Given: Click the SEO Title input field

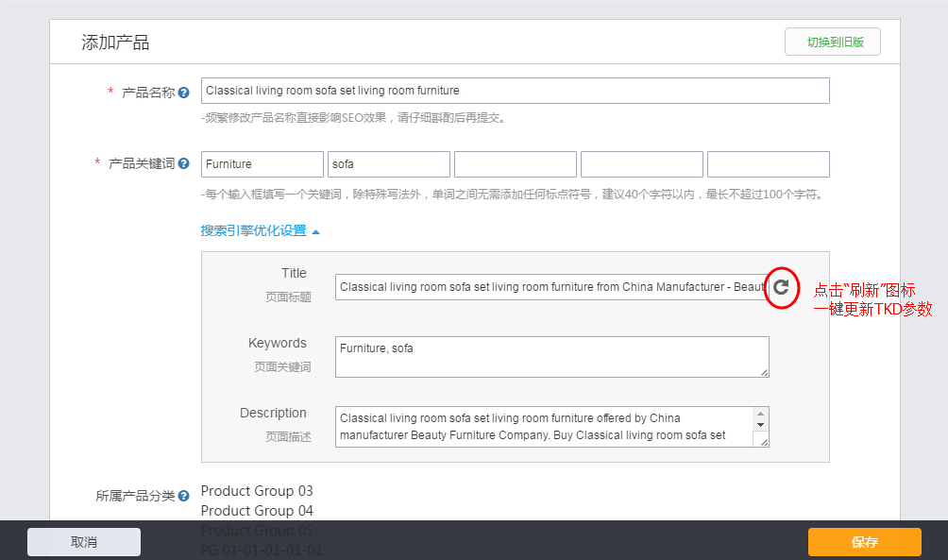Looking at the screenshot, I should click(x=551, y=287).
